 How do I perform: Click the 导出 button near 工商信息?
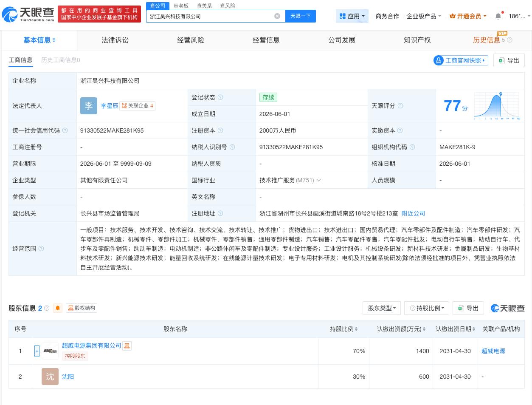click(509, 60)
